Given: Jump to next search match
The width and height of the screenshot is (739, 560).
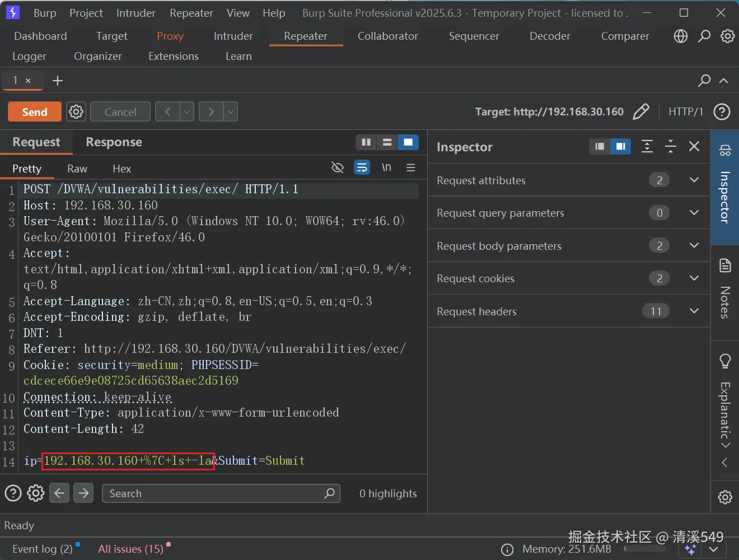Looking at the screenshot, I should 83,493.
